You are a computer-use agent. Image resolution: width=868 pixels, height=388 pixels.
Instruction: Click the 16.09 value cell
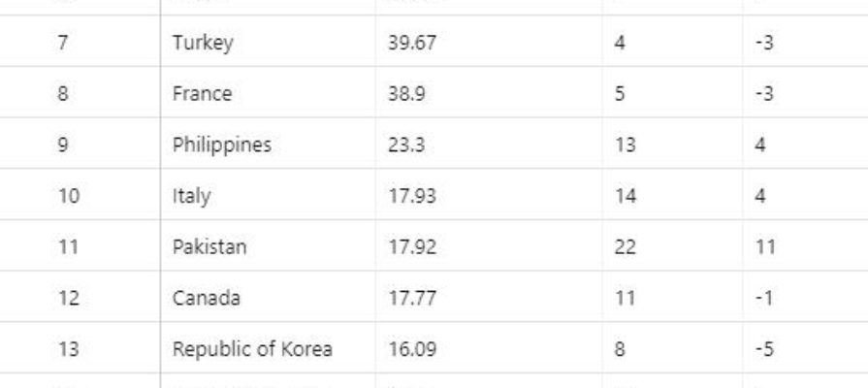tap(489, 348)
